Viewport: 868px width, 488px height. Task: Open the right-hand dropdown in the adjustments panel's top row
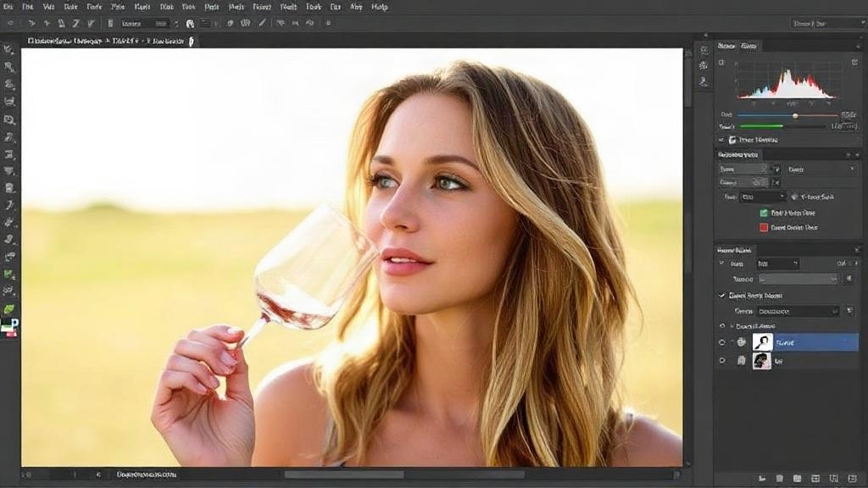click(x=821, y=169)
